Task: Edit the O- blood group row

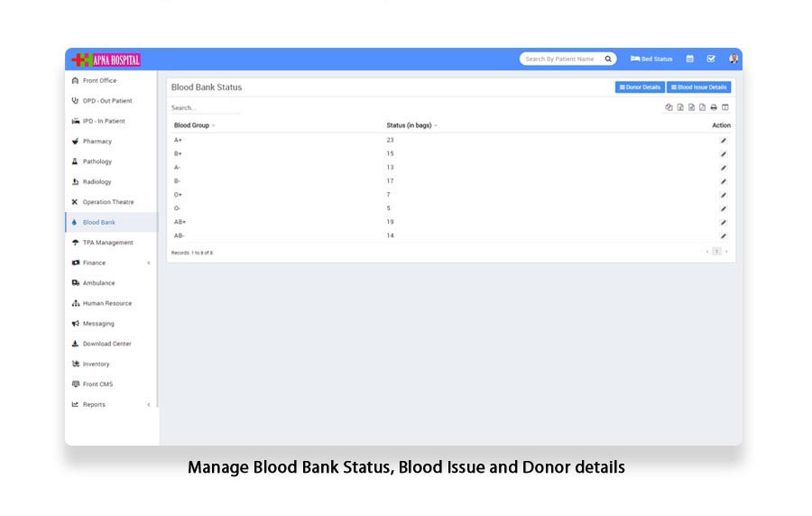Action: [x=724, y=208]
